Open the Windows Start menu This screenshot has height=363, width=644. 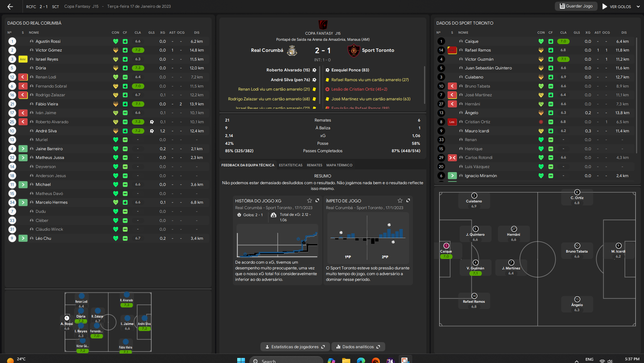[x=241, y=360]
